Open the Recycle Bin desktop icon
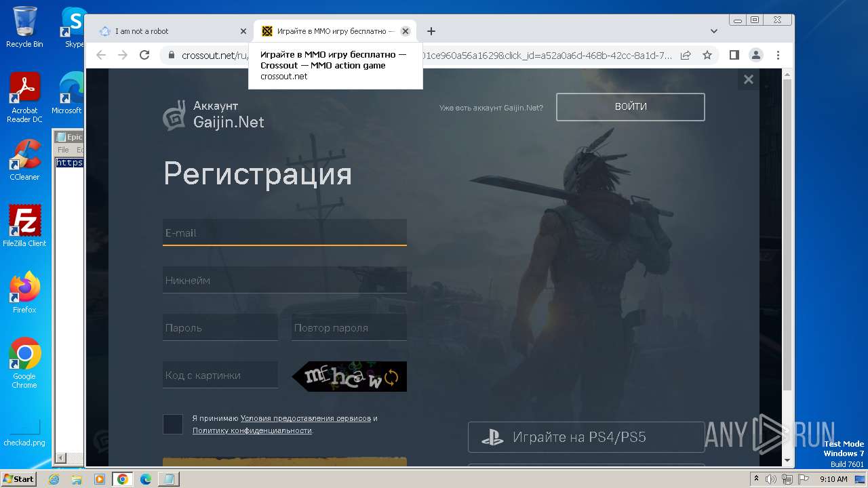Screen dimensions: 868x488 click(24, 27)
